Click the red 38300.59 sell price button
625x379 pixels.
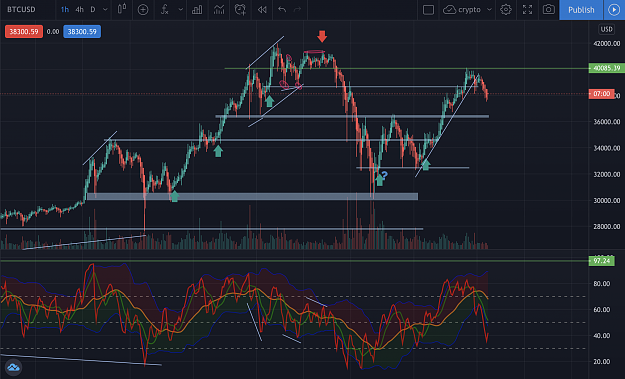click(24, 31)
